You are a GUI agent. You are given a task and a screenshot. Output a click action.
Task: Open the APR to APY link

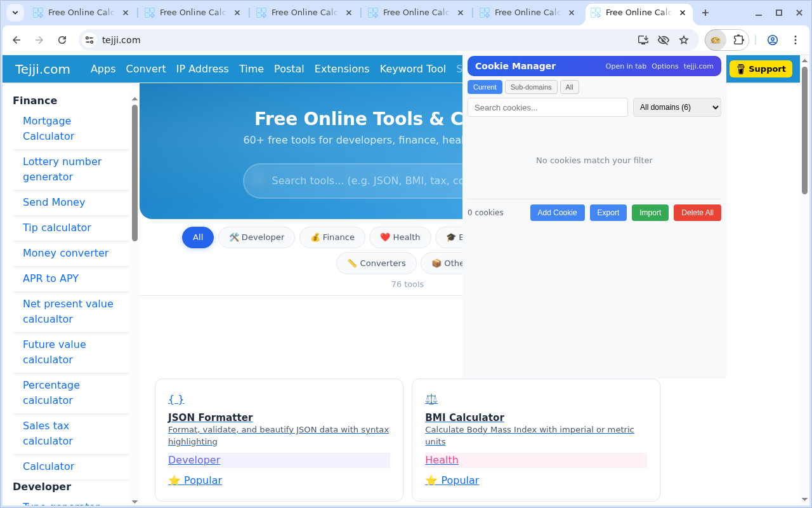click(x=51, y=278)
